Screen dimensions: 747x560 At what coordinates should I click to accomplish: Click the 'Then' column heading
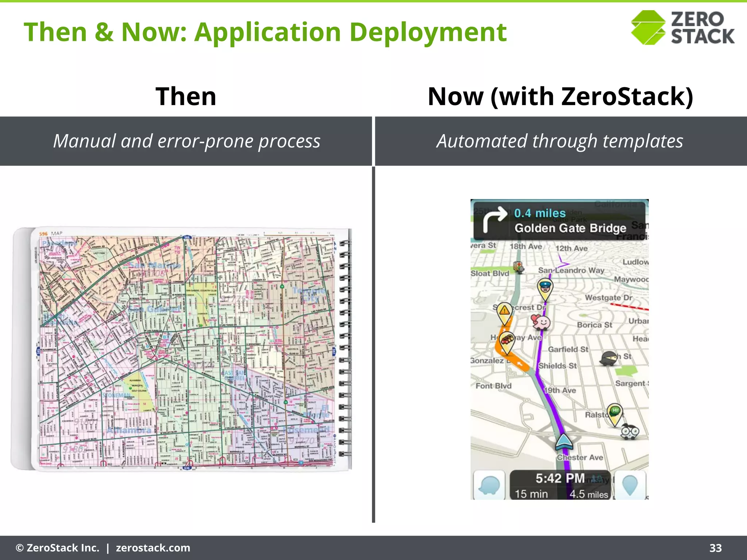coord(186,97)
